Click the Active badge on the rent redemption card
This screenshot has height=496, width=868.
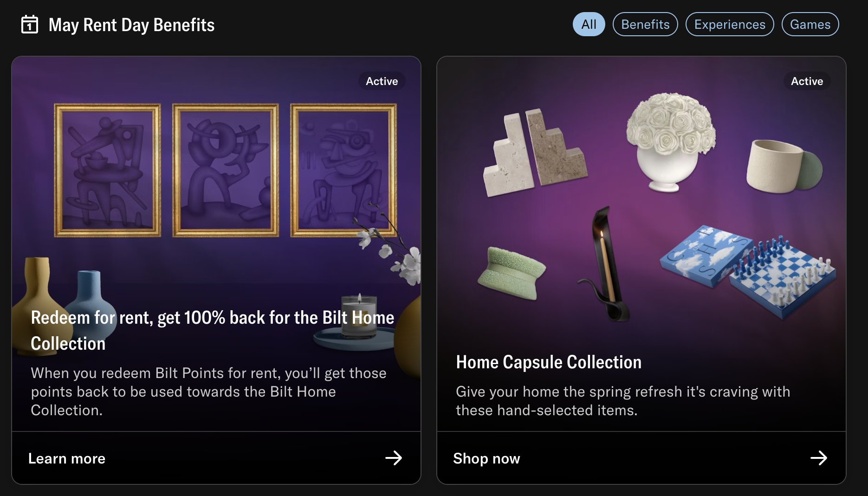click(x=382, y=81)
